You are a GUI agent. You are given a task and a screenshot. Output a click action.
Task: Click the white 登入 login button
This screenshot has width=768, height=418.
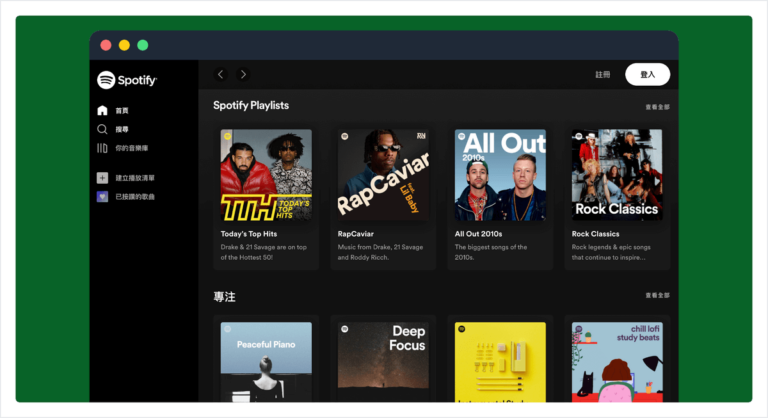pos(648,74)
